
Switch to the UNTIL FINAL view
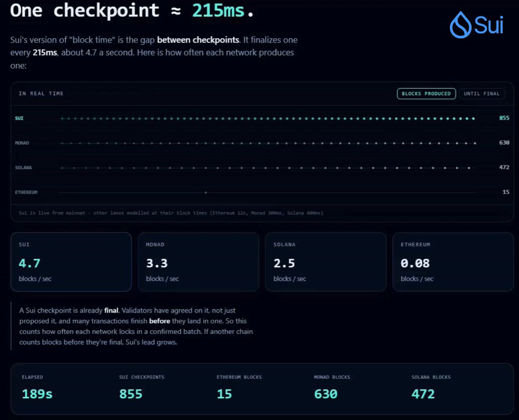[481, 93]
